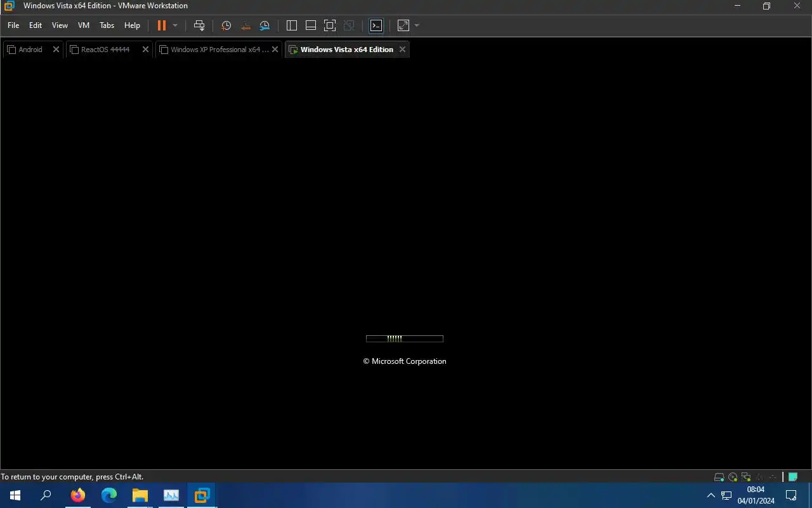Open the Tabs menu
The width and height of the screenshot is (812, 508).
point(107,25)
